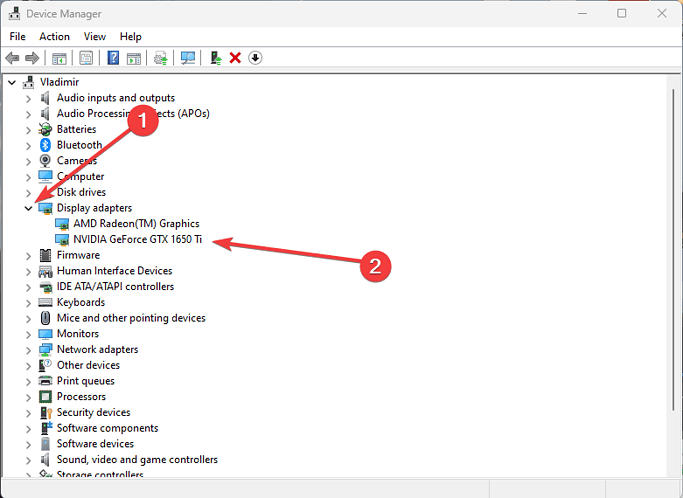Click the Help icon in toolbar

pyautogui.click(x=113, y=58)
